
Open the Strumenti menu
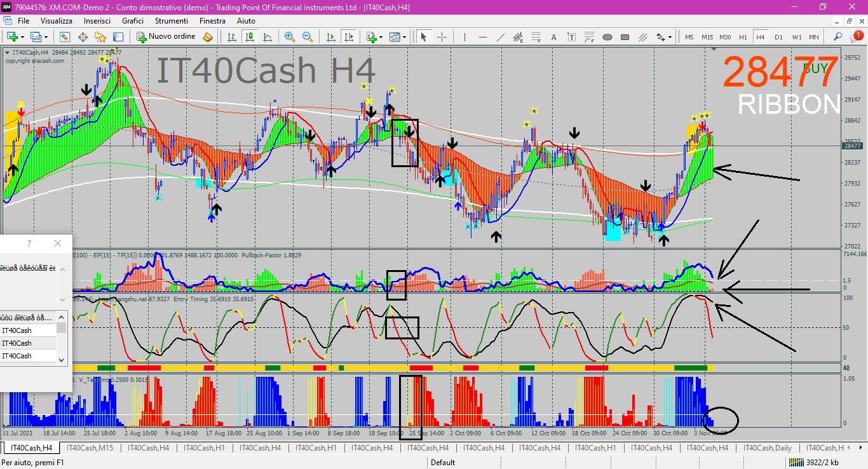pyautogui.click(x=171, y=21)
